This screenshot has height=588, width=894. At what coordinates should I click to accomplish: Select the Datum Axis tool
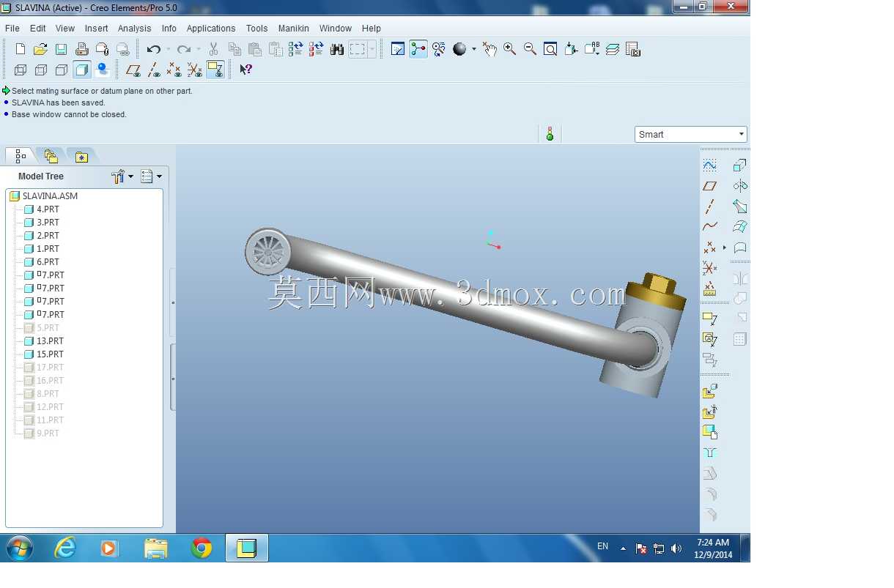click(x=709, y=206)
